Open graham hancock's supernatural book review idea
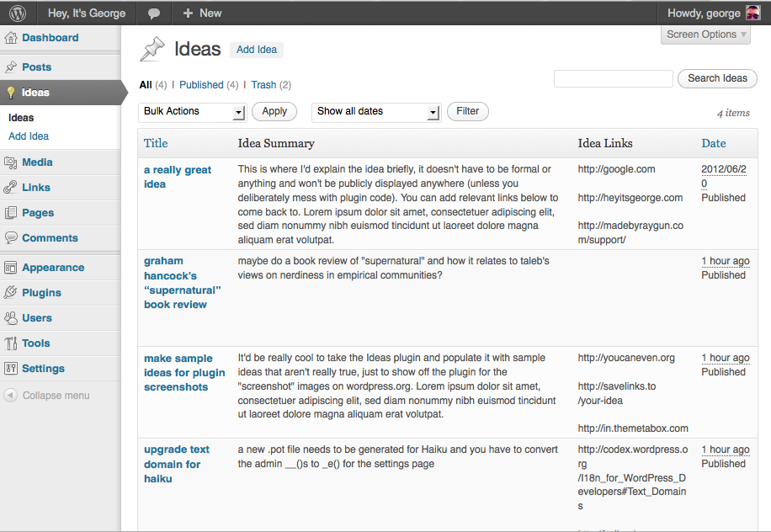 pos(183,283)
